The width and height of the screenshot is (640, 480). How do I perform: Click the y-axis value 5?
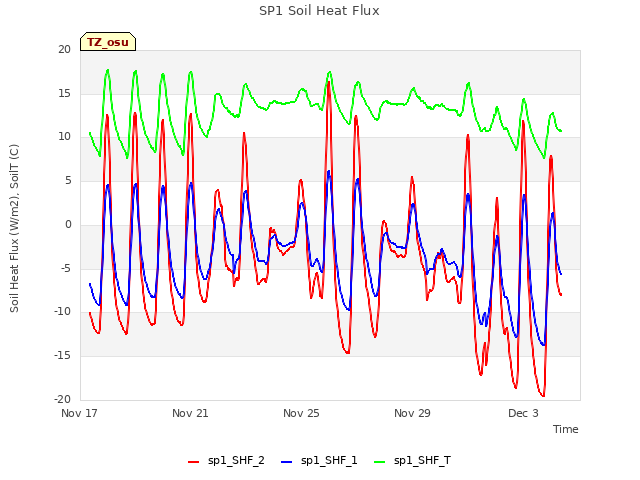[x=68, y=181]
